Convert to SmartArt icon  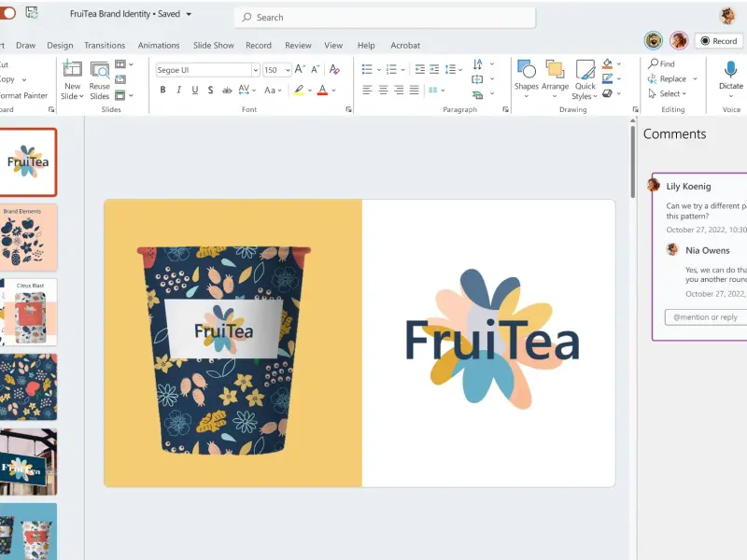[477, 95]
